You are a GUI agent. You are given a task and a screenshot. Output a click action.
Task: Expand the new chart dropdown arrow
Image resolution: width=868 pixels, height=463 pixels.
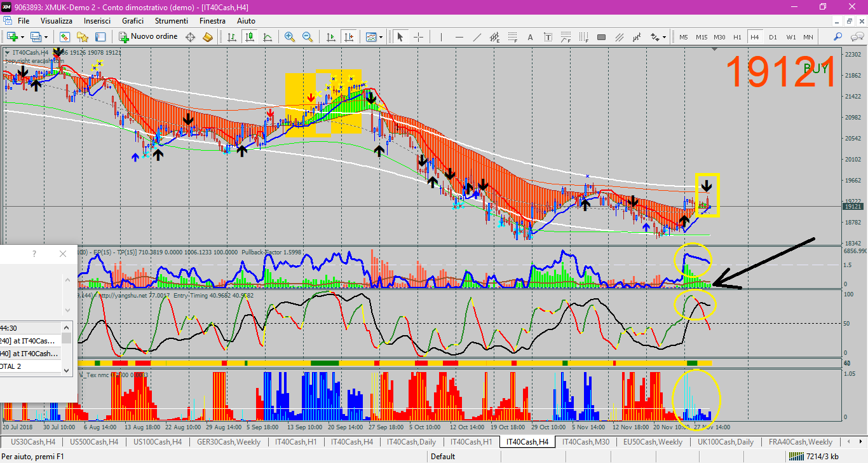pos(22,37)
